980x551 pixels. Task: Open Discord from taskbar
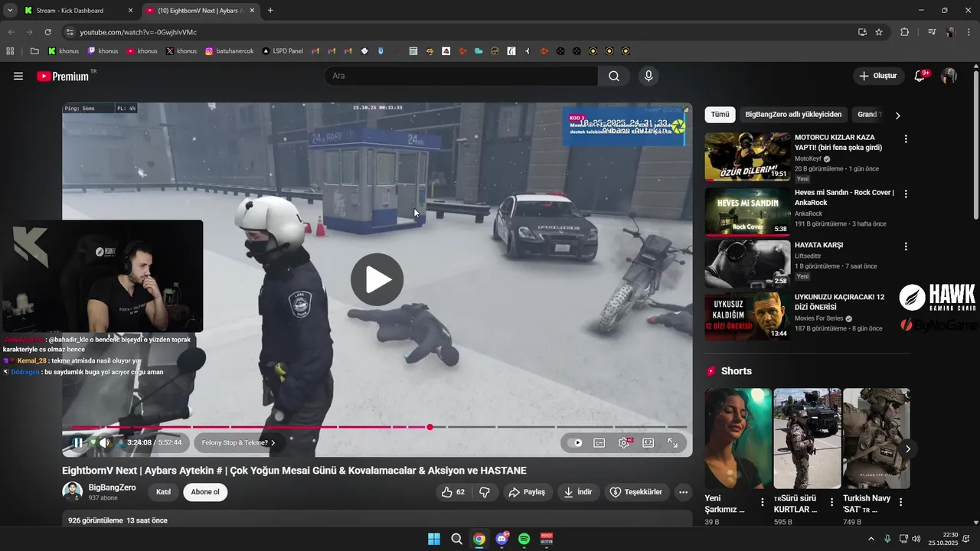(501, 539)
